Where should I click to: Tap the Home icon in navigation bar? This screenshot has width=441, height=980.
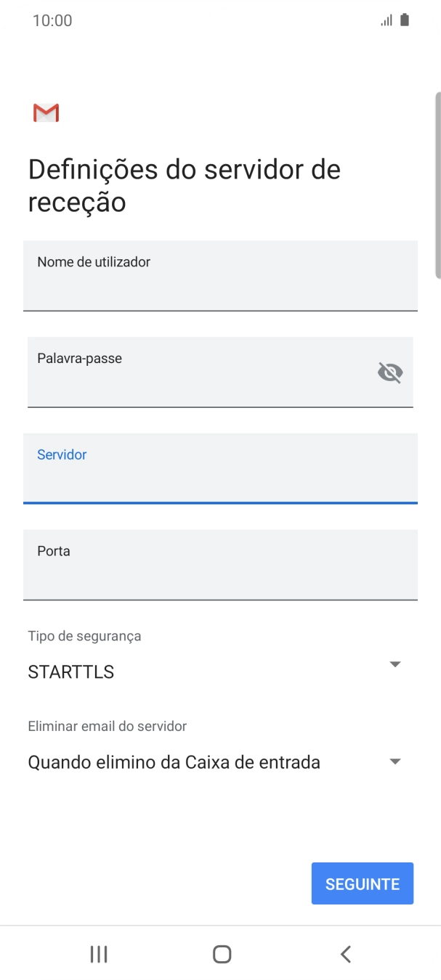(x=220, y=954)
